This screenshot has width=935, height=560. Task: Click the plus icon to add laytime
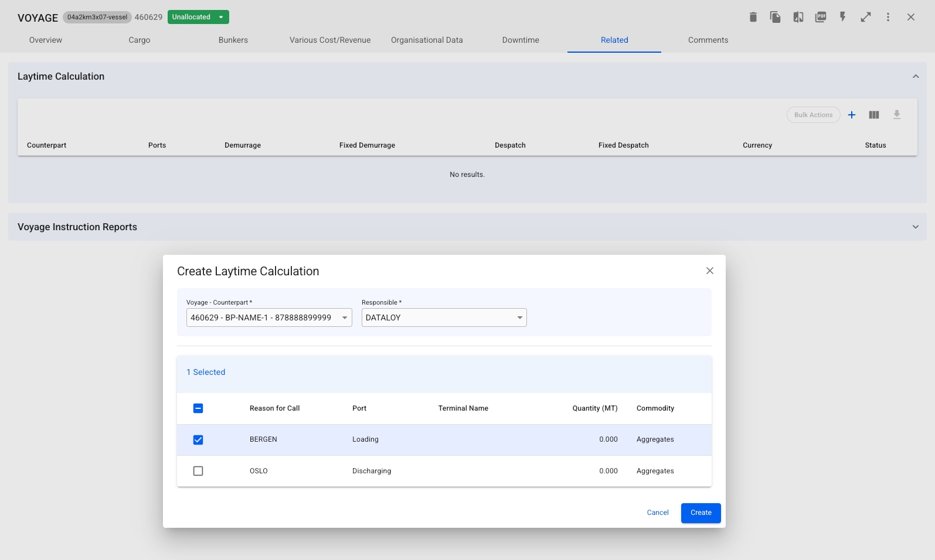click(852, 115)
